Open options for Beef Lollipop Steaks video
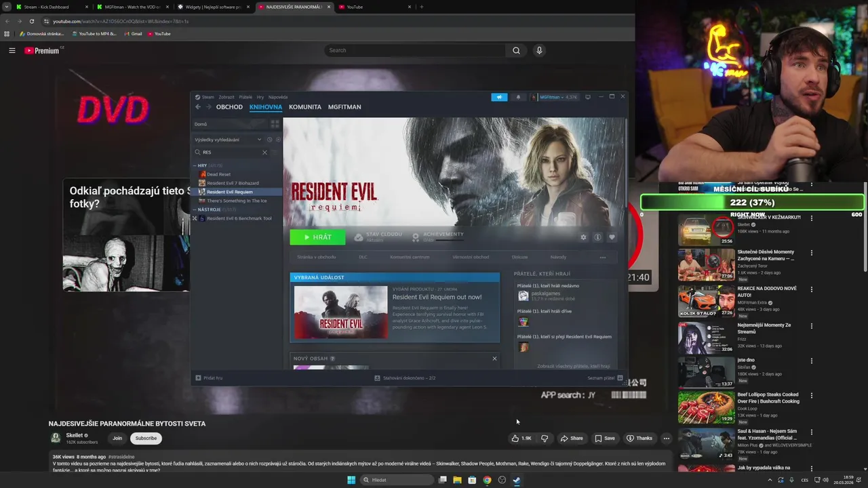The image size is (868, 488). click(x=811, y=395)
